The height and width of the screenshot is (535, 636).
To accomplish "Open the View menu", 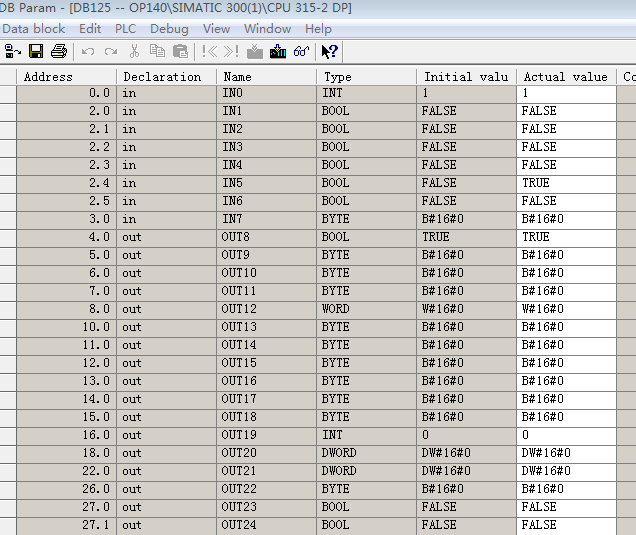I will coord(216,29).
